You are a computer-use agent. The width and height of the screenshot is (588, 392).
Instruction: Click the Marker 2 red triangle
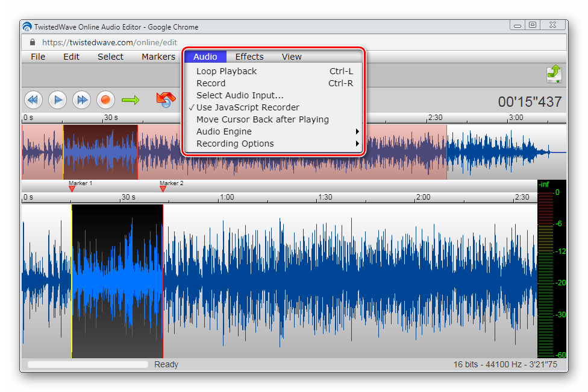coord(163,189)
